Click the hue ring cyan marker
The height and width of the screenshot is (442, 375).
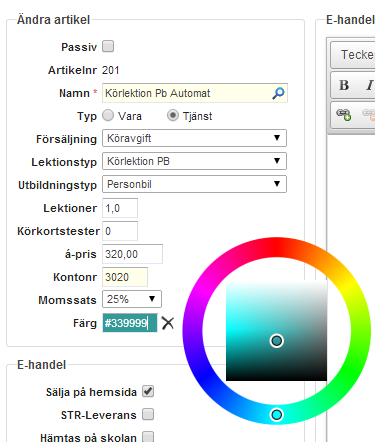(277, 415)
